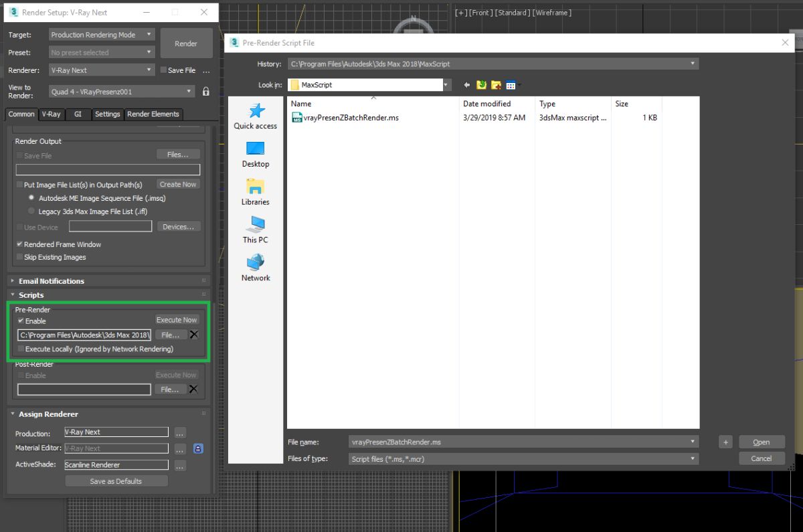Go to Desktop in the places bar

[256, 155]
